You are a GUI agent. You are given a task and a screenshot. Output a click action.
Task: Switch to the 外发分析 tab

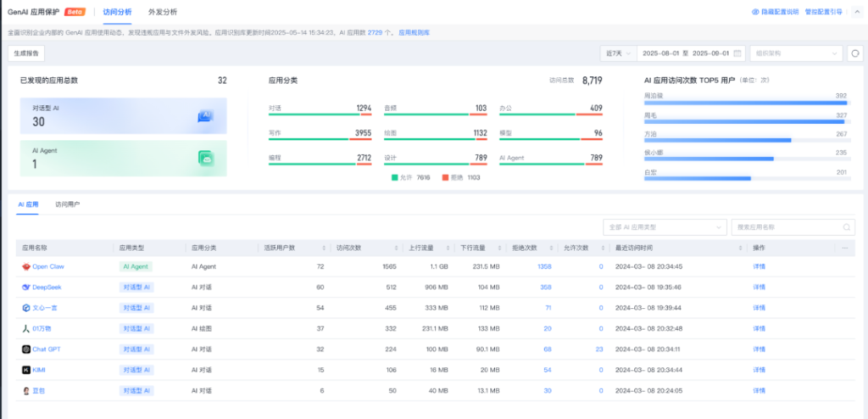coord(163,12)
